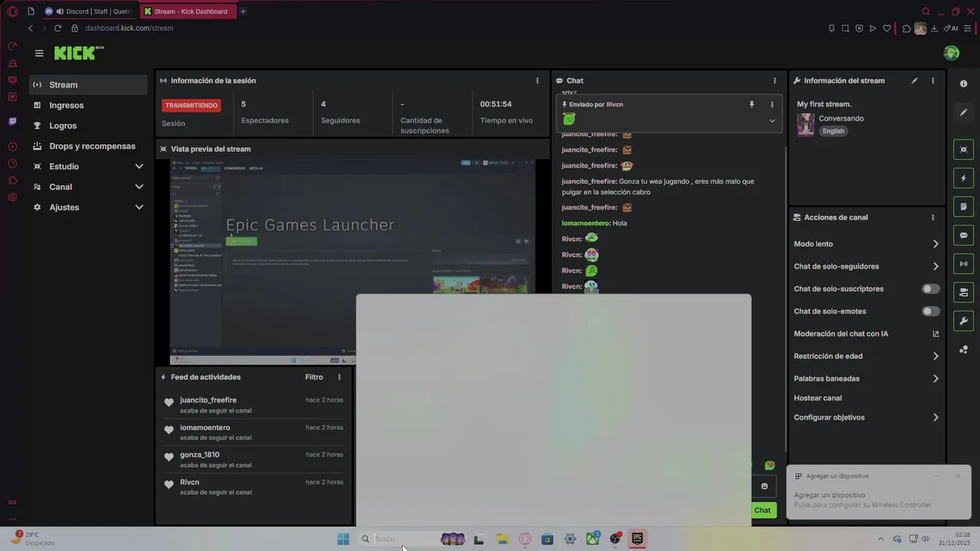Click the document widget icon in rail
This screenshot has width=980, height=551.
(963, 207)
